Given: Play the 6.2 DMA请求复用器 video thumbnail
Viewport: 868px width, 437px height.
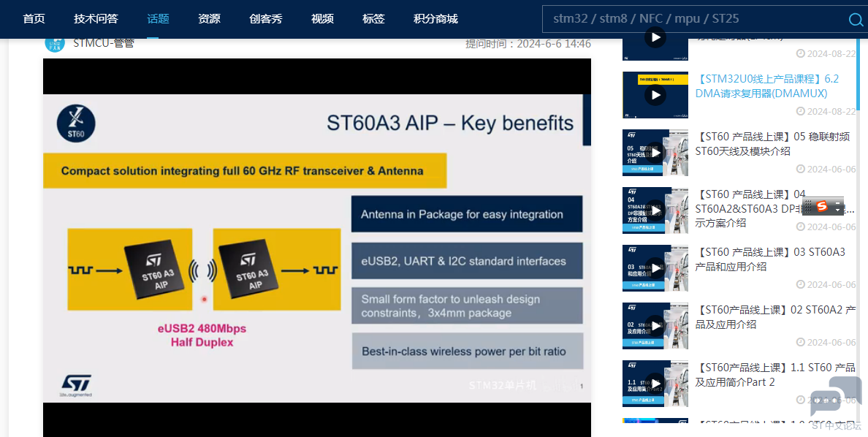Looking at the screenshot, I should [x=655, y=95].
